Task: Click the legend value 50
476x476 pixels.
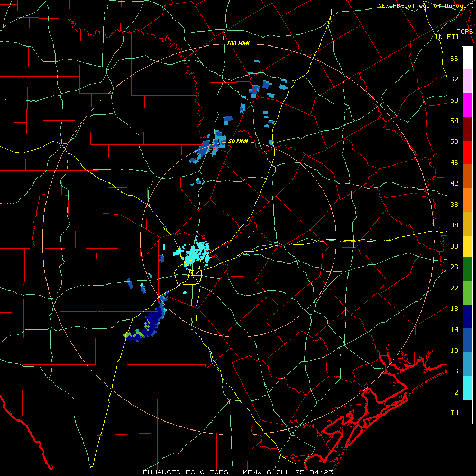Action: (454, 141)
